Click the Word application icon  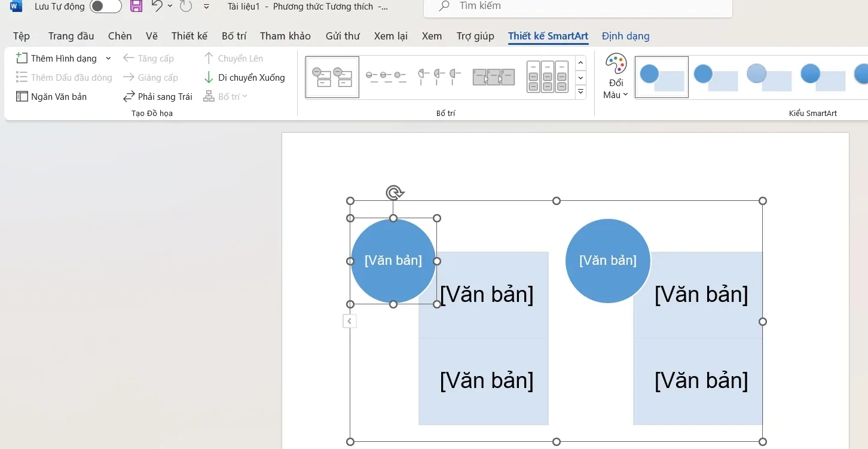click(x=16, y=7)
